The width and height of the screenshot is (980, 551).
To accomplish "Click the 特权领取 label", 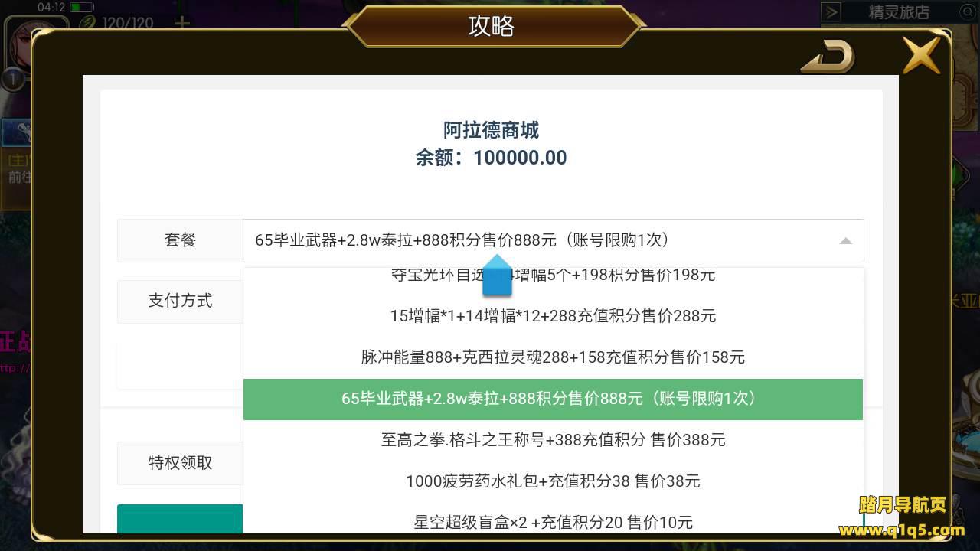I will (180, 463).
